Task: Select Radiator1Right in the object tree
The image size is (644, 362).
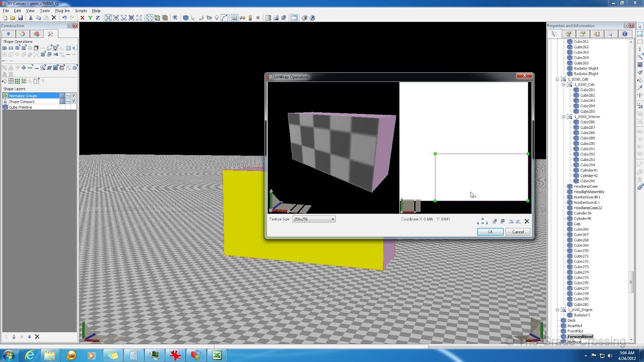Action: (x=586, y=68)
